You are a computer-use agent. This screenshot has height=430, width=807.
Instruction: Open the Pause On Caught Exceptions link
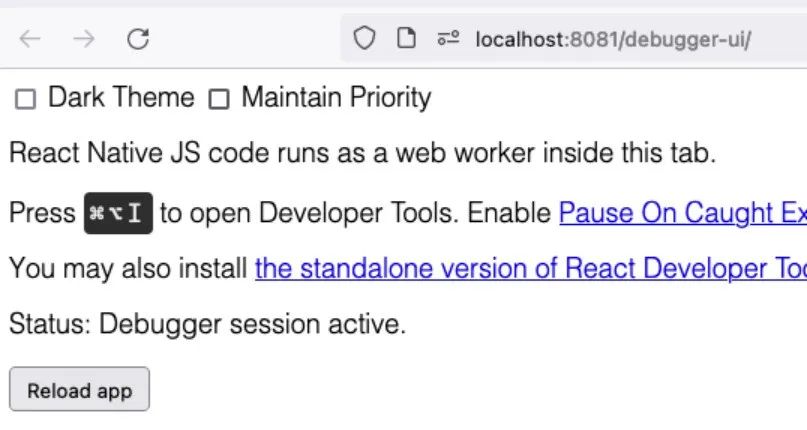pos(683,213)
